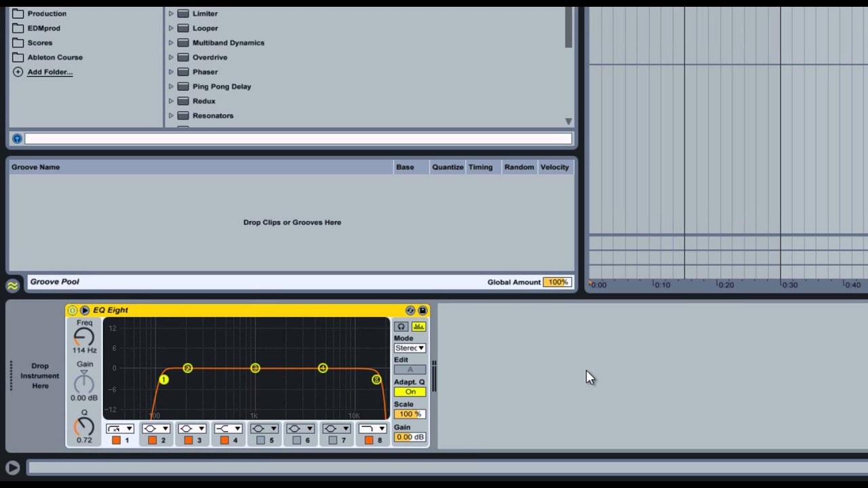868x488 pixels.
Task: Open the EQ Mode Stereo dropdown
Action: pos(410,348)
